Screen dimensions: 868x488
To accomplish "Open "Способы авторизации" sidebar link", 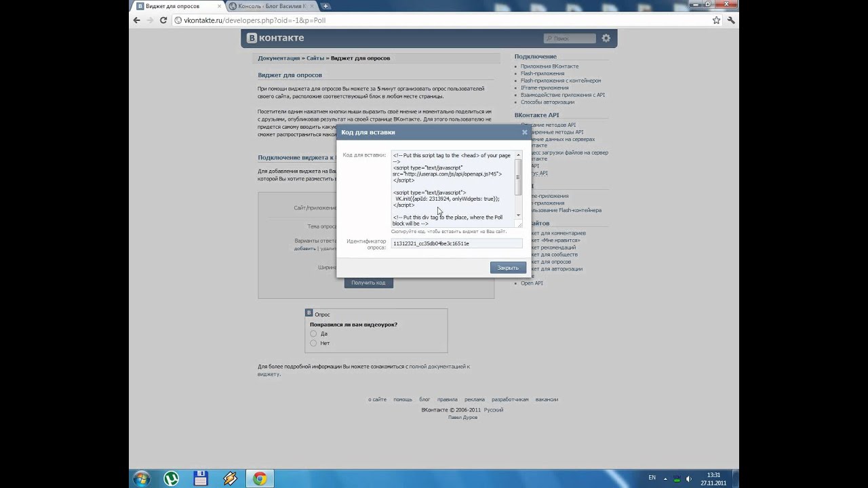I will (x=547, y=102).
